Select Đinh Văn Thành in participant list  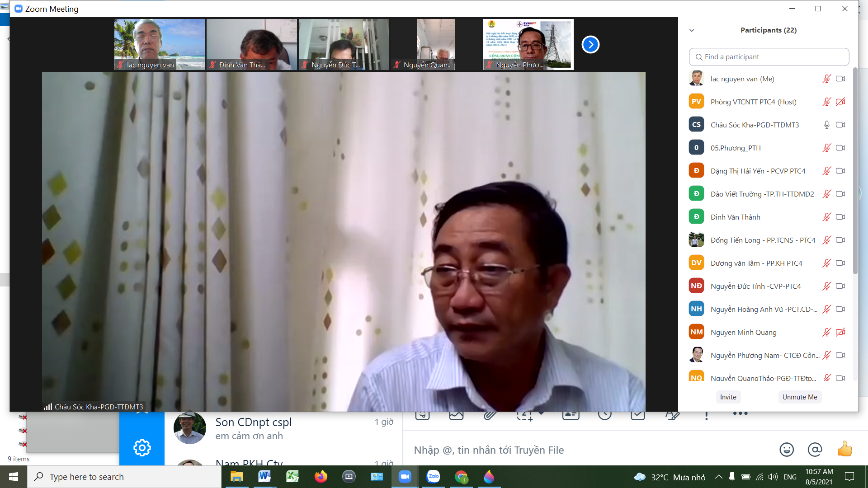(x=735, y=217)
